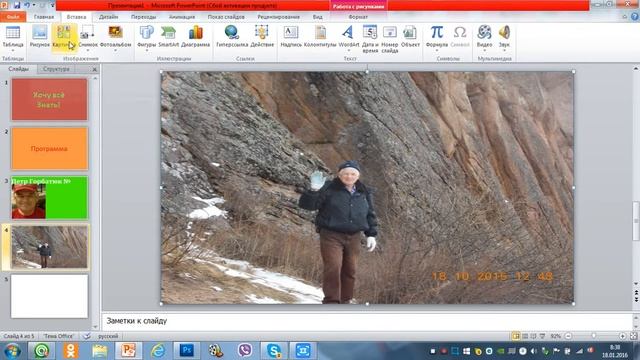Select slide 1 thumbnail Хочу всё знать
The image size is (640, 360).
click(x=49, y=100)
